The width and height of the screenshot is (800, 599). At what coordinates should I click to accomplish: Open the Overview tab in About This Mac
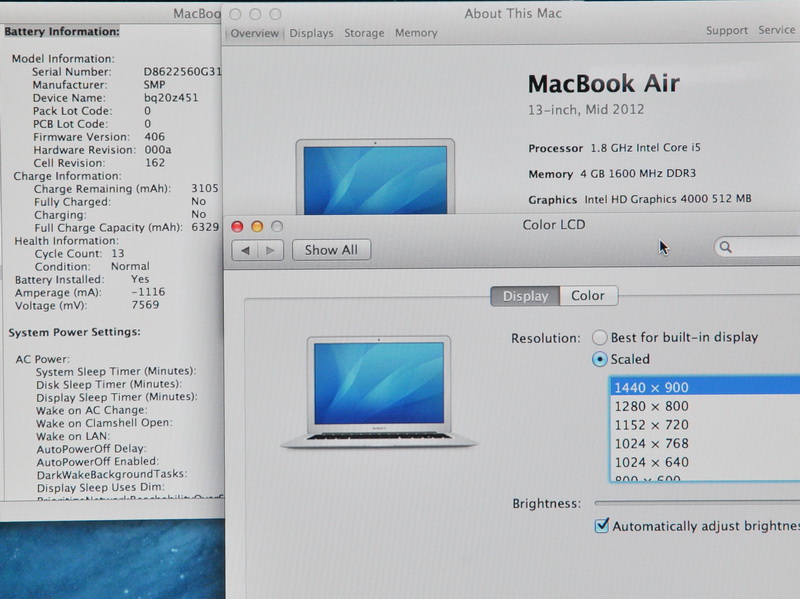click(x=255, y=33)
